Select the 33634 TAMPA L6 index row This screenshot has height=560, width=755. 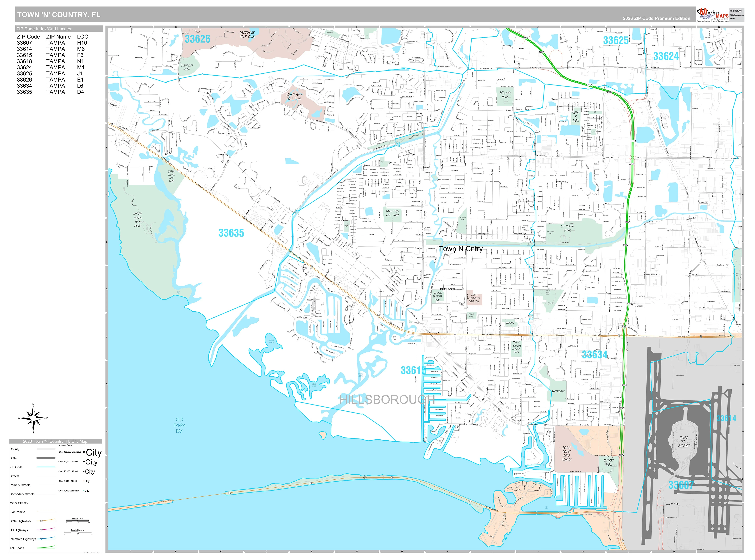[50, 86]
